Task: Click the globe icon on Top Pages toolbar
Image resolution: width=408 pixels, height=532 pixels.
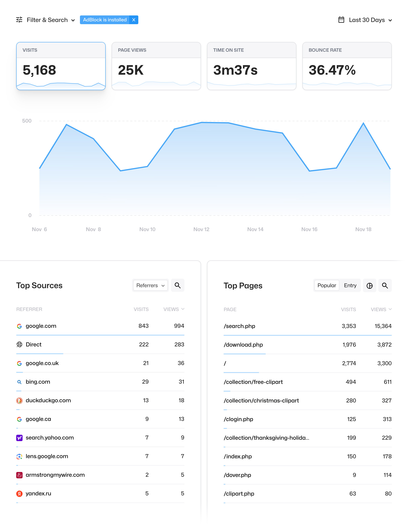Action: (x=369, y=285)
